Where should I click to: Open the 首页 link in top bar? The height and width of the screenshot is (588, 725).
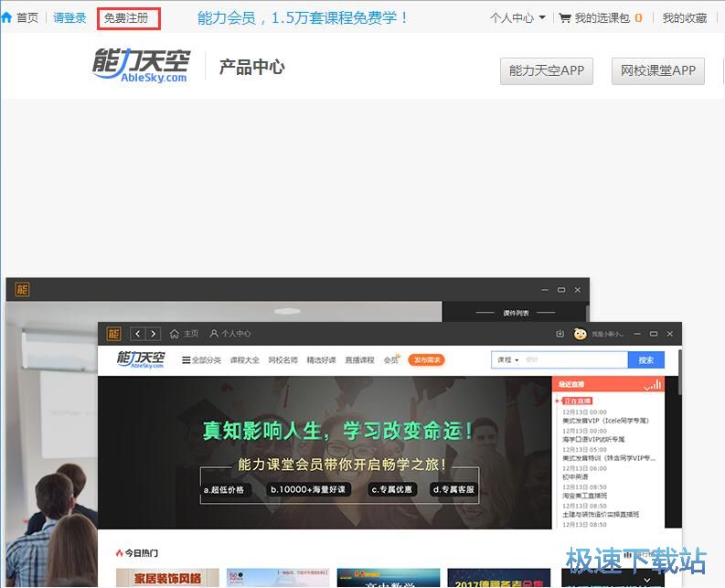(x=27, y=18)
